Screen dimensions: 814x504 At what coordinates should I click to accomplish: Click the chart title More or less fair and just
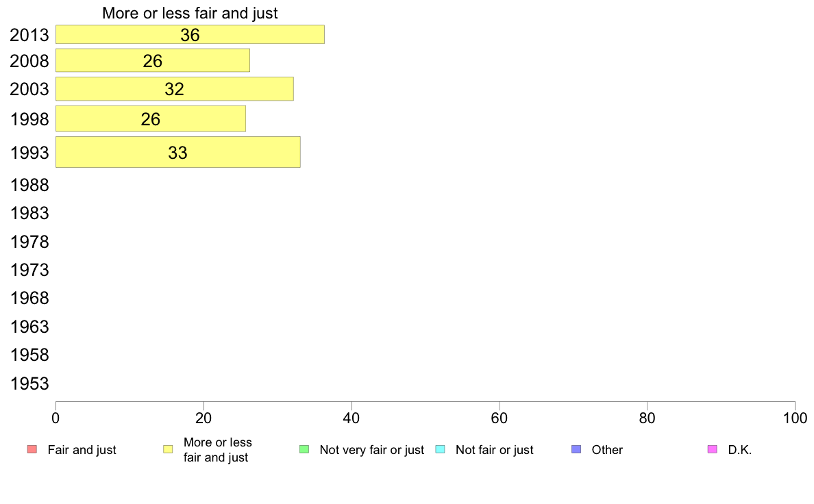click(190, 13)
